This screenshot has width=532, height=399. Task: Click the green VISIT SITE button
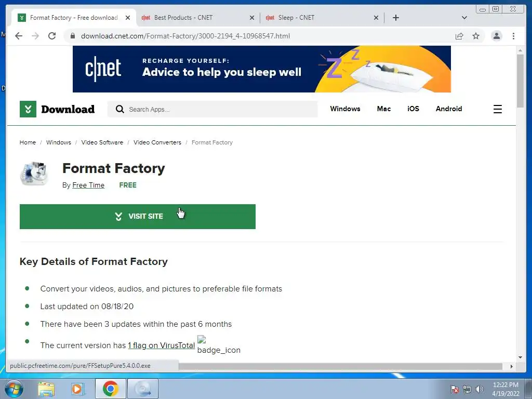[x=137, y=217]
